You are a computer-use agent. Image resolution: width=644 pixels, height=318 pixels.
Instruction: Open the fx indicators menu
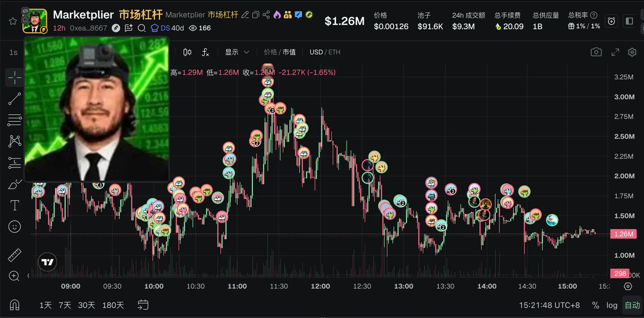pos(205,52)
